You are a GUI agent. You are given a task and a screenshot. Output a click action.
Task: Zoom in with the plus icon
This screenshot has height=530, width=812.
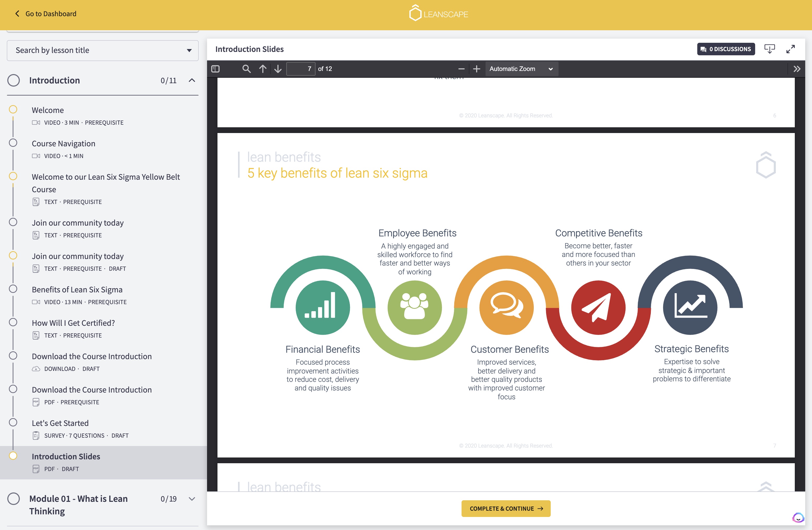click(x=476, y=69)
